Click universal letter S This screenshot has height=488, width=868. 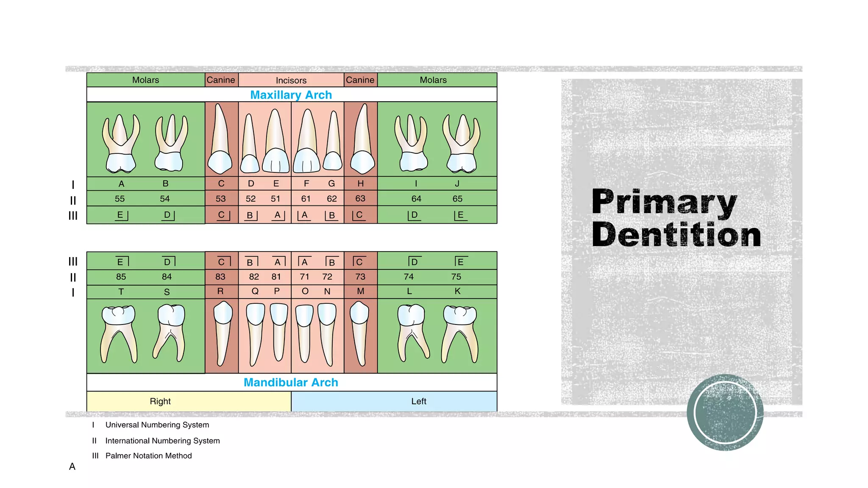coord(167,292)
